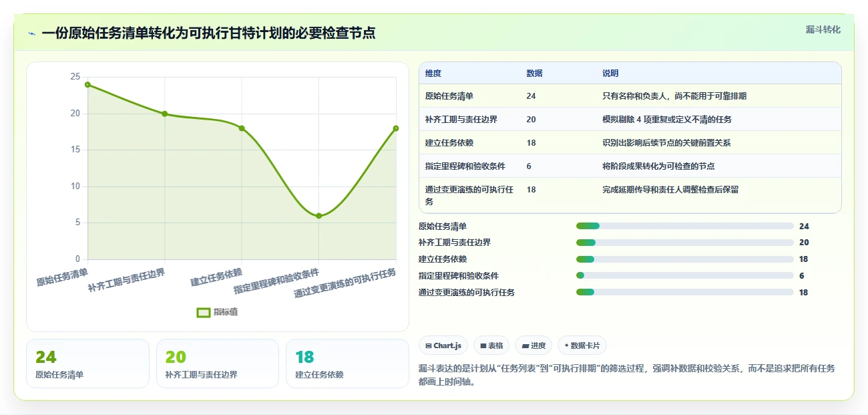Click the 补齐工期与责任边界 progress bar

(x=684, y=243)
